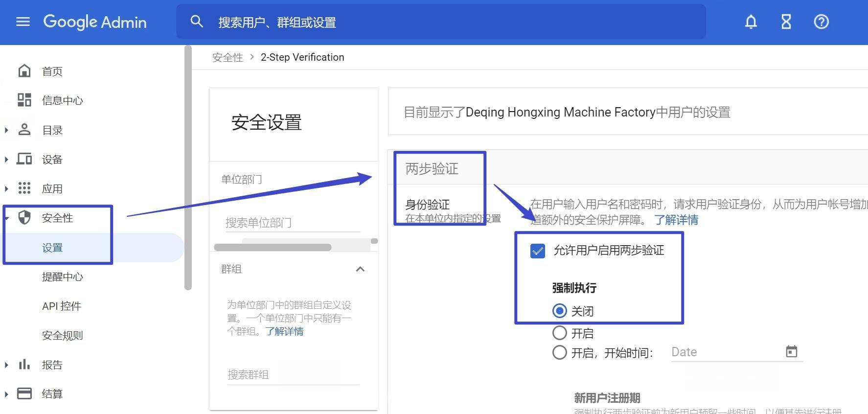Click the 安全设置 panel title
868x414 pixels.
267,122
